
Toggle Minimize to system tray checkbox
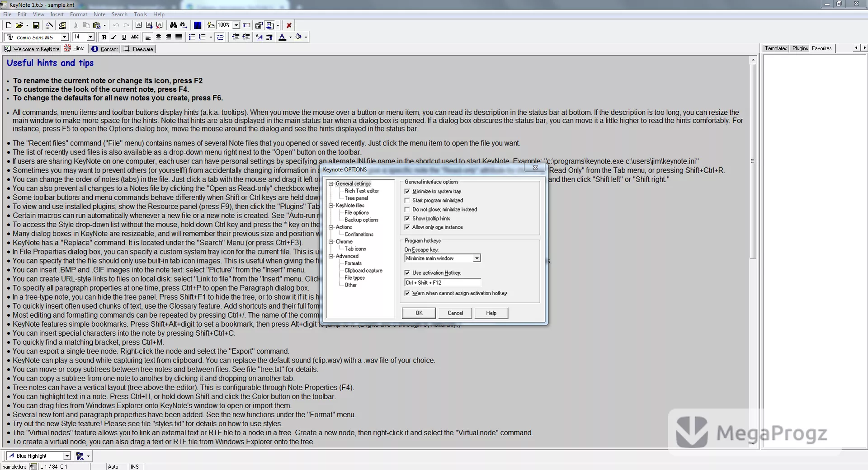click(407, 191)
